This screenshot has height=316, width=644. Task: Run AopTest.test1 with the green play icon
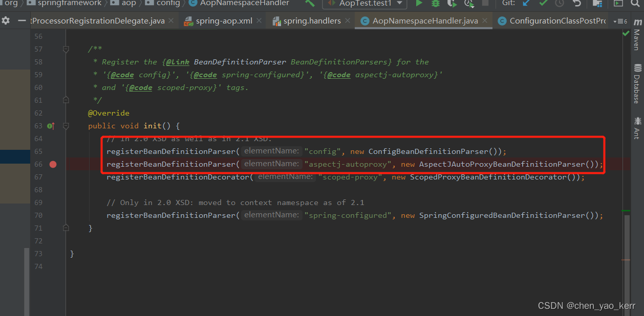click(x=419, y=4)
